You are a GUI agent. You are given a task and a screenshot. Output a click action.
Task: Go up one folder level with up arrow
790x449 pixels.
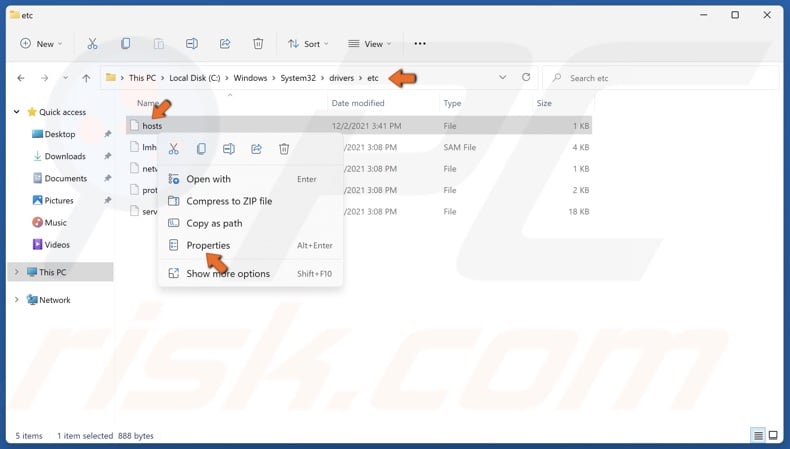tap(86, 78)
